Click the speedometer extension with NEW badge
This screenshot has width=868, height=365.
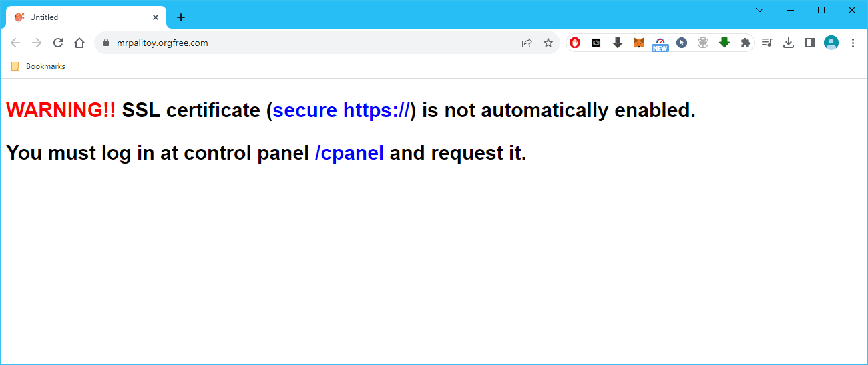tap(660, 43)
